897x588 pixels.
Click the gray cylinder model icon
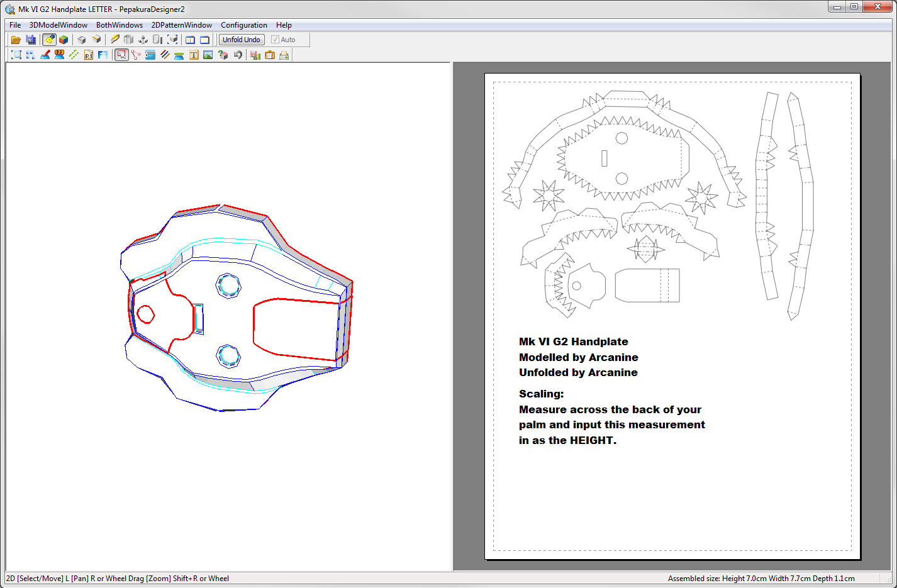[129, 40]
